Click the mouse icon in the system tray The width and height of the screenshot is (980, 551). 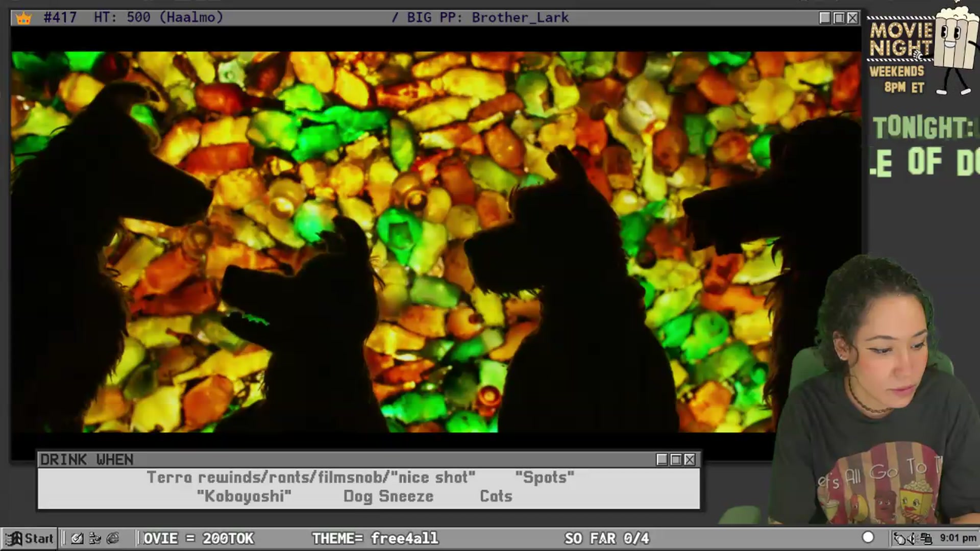tap(900, 538)
